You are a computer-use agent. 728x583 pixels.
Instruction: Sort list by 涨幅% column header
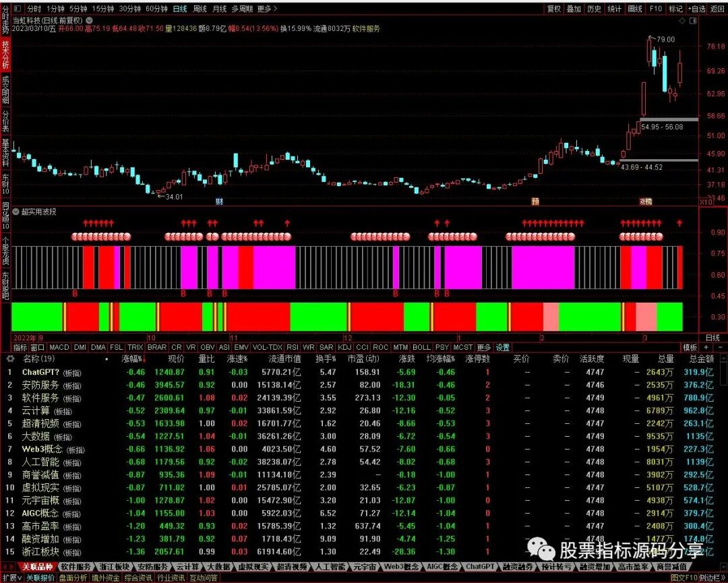133,359
